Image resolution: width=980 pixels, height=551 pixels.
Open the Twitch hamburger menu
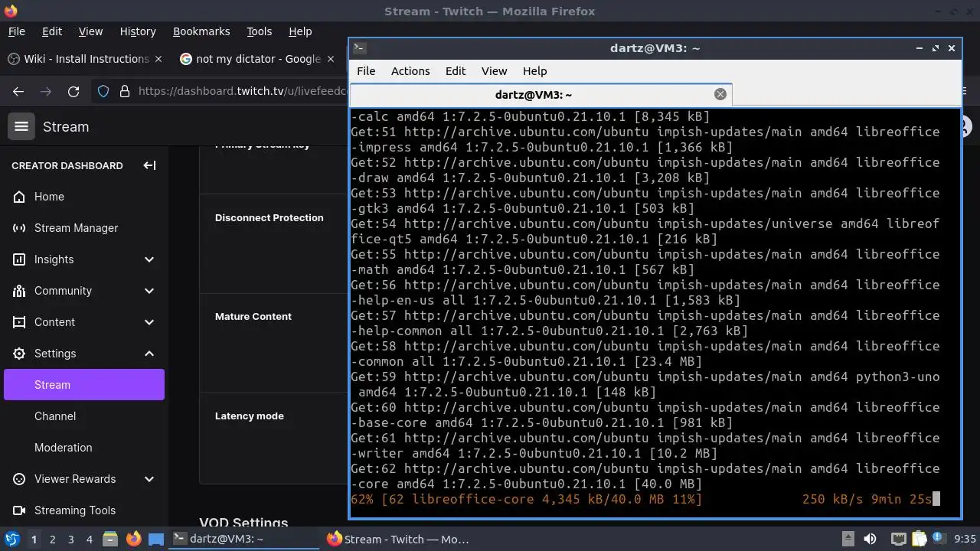[x=21, y=127]
